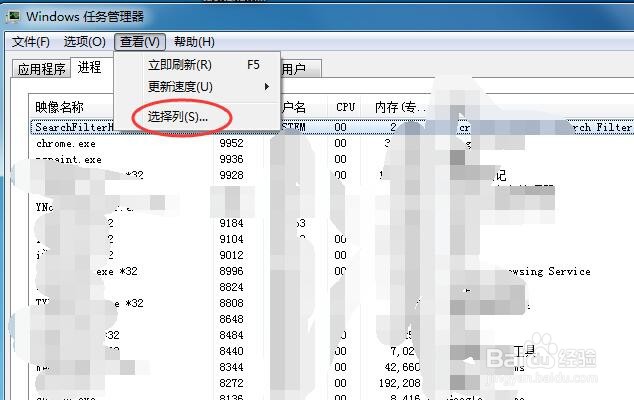Image resolution: width=634 pixels, height=400 pixels.
Task: Switch to the 用户 tab
Action: 300,69
